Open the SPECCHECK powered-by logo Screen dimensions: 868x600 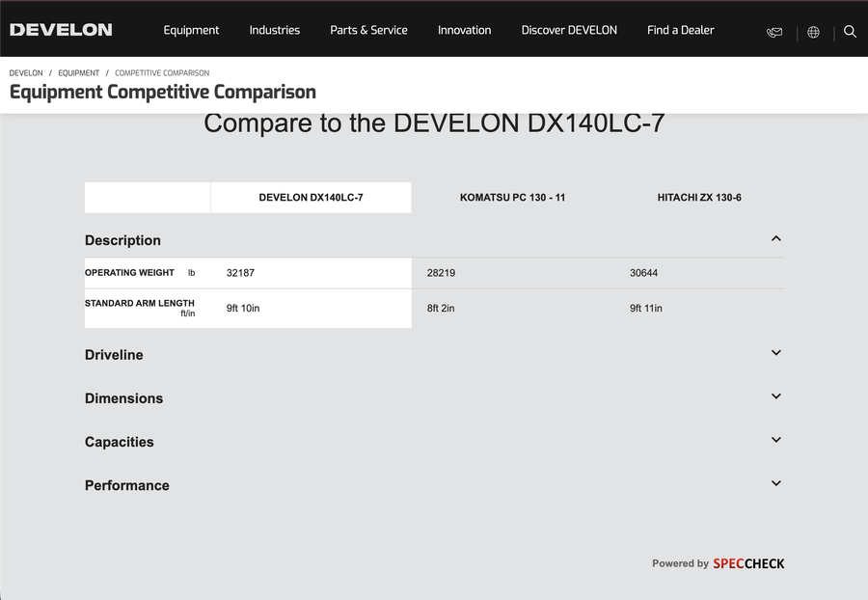(x=748, y=563)
